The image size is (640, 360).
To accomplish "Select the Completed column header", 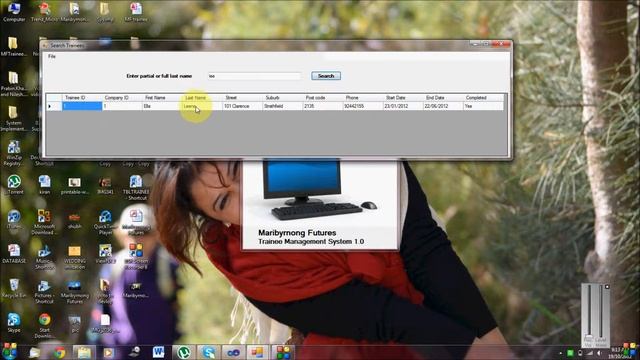I will [x=483, y=98].
